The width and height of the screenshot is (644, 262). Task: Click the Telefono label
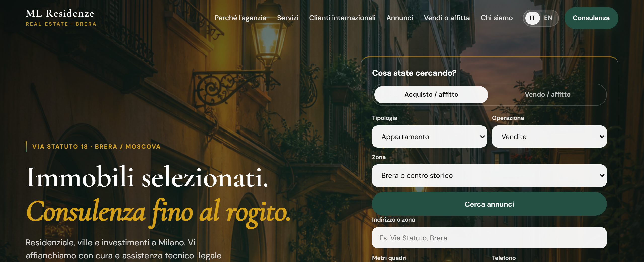click(x=504, y=258)
